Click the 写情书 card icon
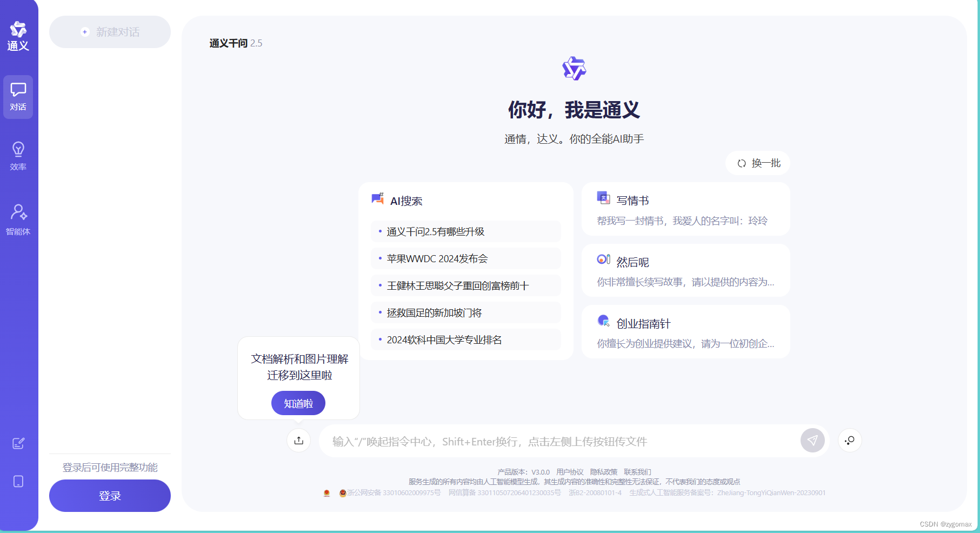 (603, 198)
